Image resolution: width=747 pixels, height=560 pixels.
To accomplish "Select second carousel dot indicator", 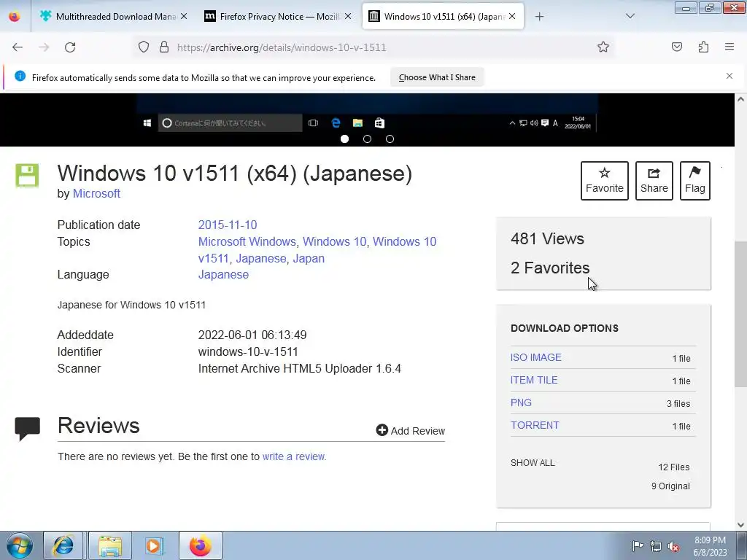I will [x=368, y=139].
